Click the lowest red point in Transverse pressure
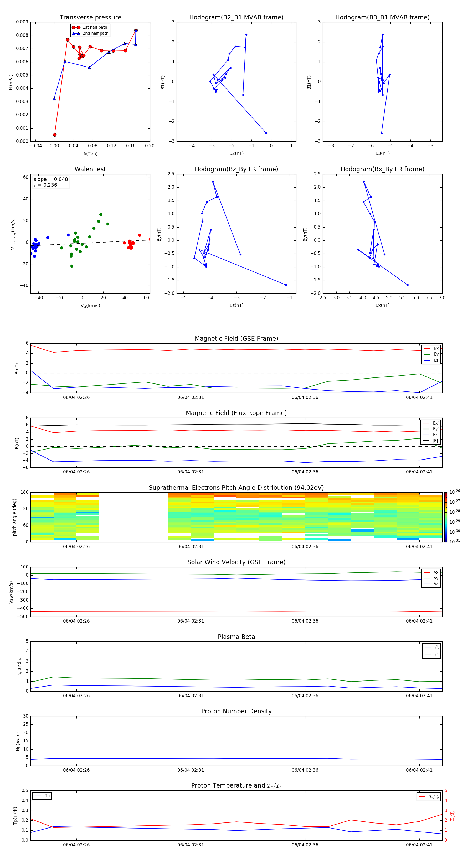Screen dimensions: 473x868 point(55,135)
